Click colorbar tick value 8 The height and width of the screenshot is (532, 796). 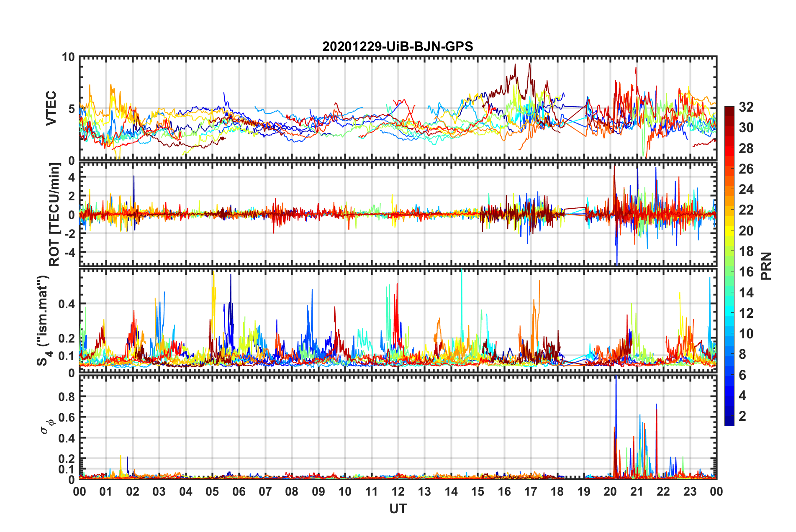click(x=742, y=354)
